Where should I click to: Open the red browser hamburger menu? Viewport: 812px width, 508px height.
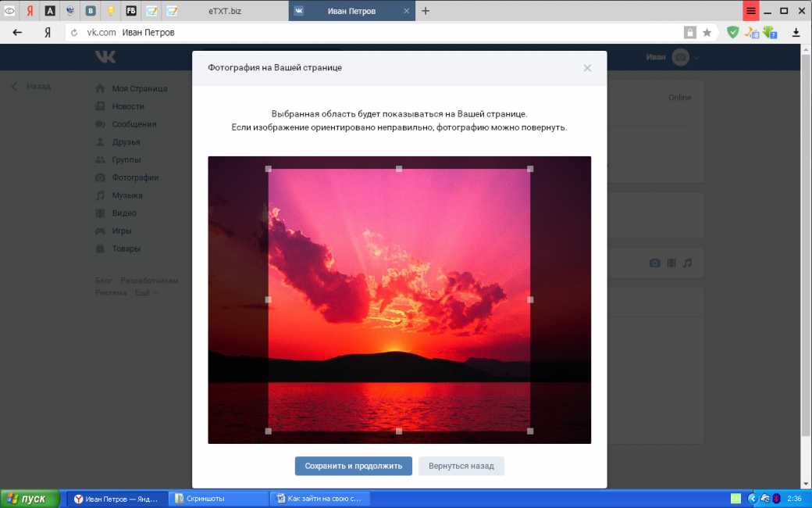[750, 11]
